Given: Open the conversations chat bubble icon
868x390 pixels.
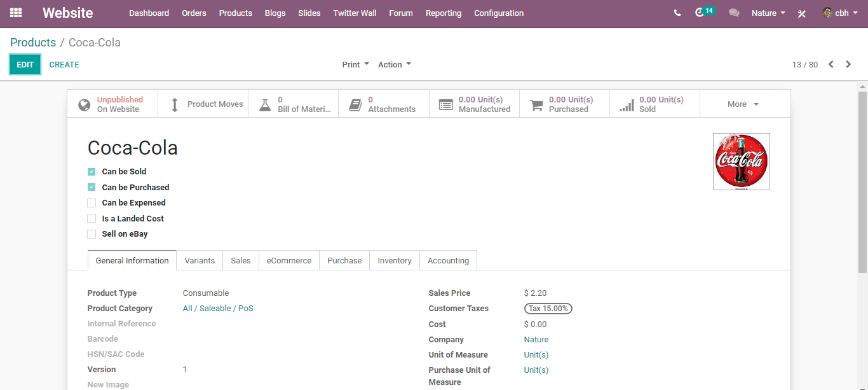Looking at the screenshot, I should [x=734, y=13].
